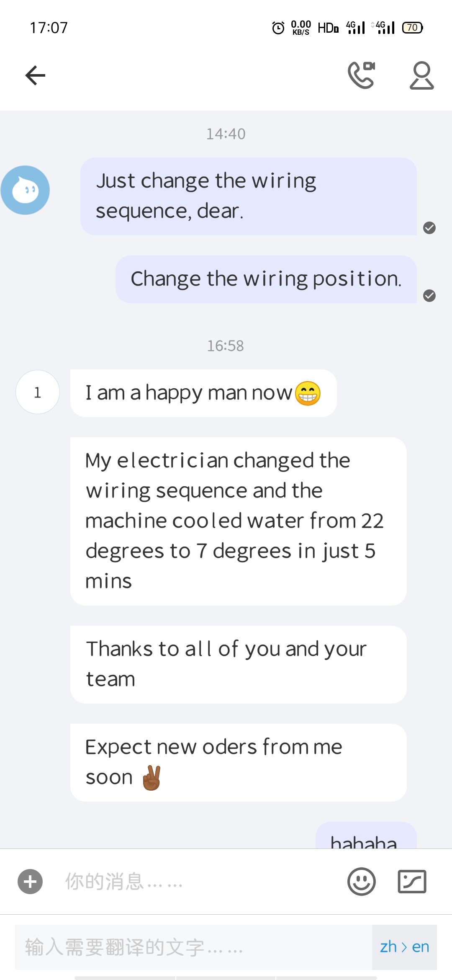Open the plus attachment menu
Viewport: 452px width, 980px height.
coord(30,882)
